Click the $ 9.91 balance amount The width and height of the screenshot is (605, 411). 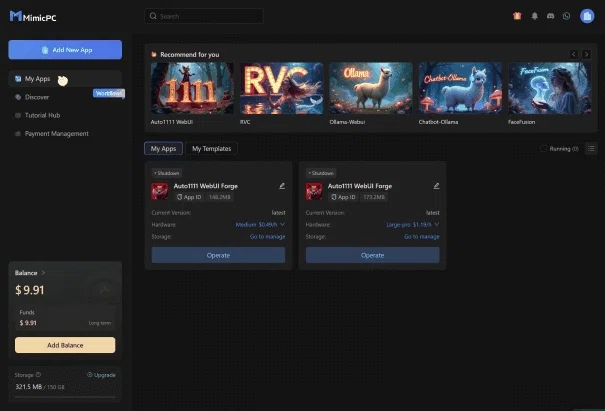click(30, 290)
